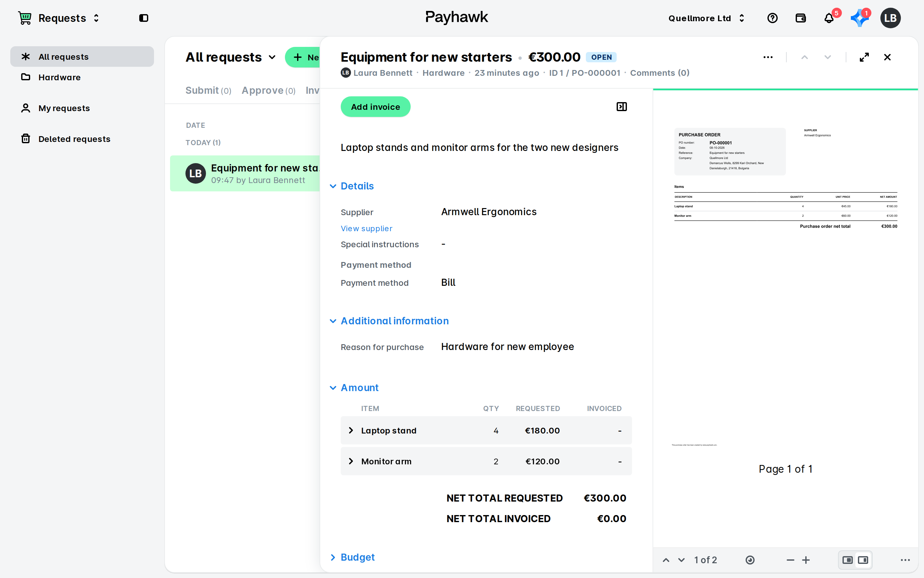Switch to the Submit tab
The width and height of the screenshot is (924, 578).
point(208,91)
